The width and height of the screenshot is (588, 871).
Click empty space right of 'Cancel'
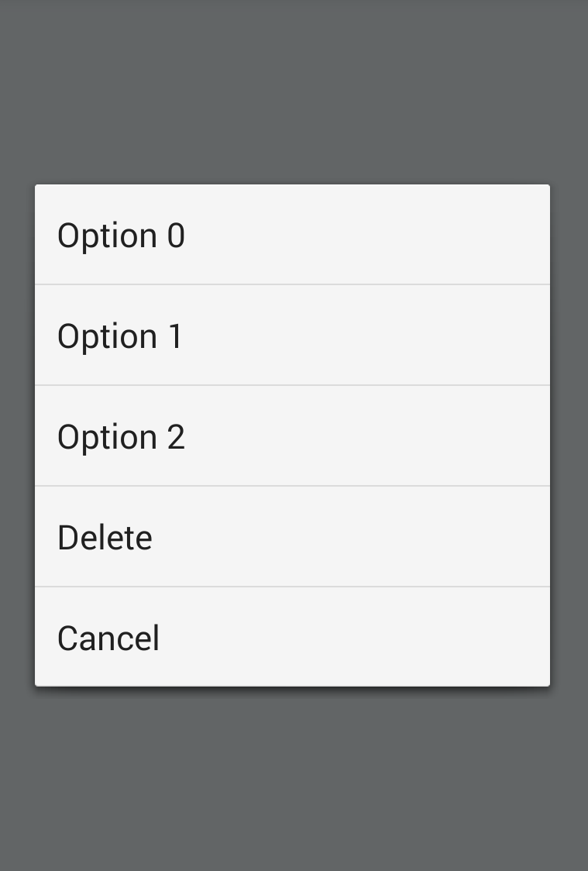[356, 637]
